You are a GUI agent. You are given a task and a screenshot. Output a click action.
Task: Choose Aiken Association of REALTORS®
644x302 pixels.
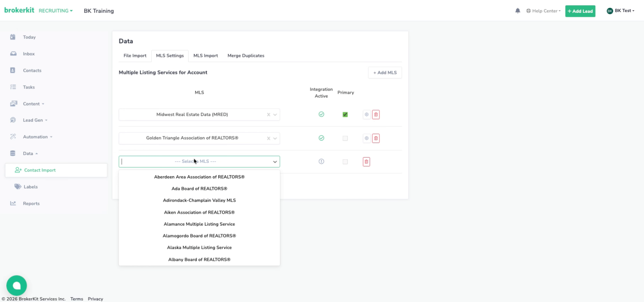[x=199, y=212]
